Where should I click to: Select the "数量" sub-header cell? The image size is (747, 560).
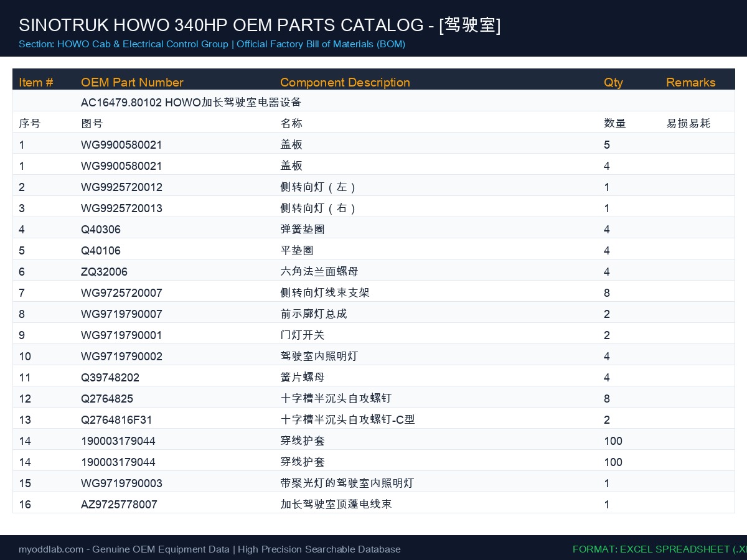pos(615,123)
